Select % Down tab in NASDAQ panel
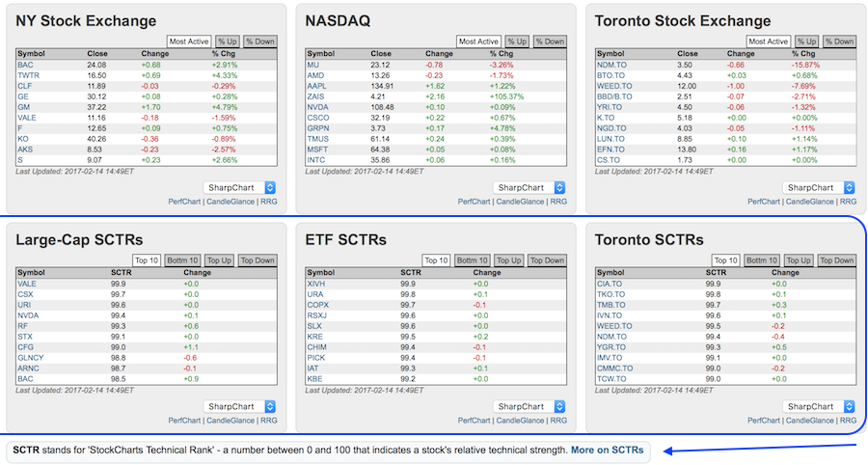 (x=548, y=41)
